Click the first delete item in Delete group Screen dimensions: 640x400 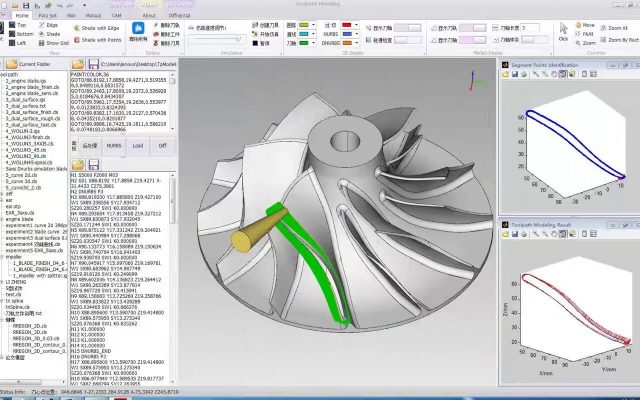[167, 25]
